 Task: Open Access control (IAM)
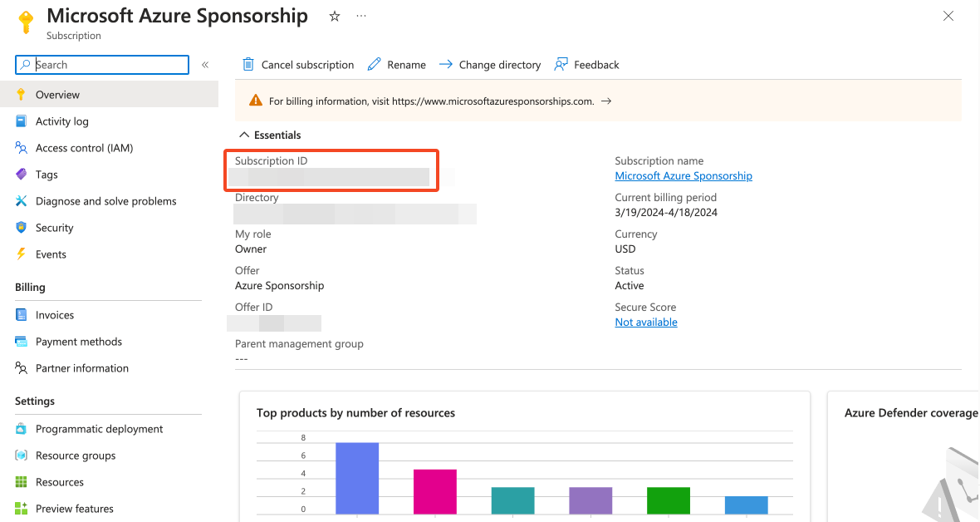pos(85,148)
